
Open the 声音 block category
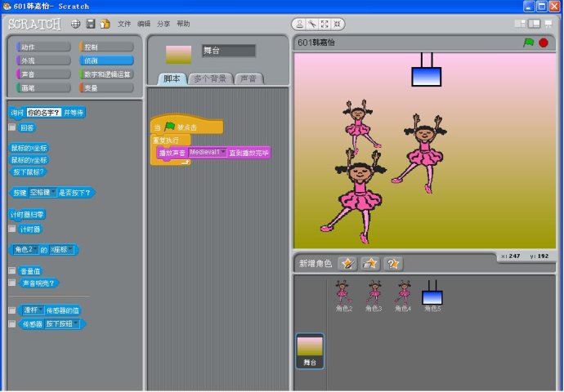tap(43, 74)
